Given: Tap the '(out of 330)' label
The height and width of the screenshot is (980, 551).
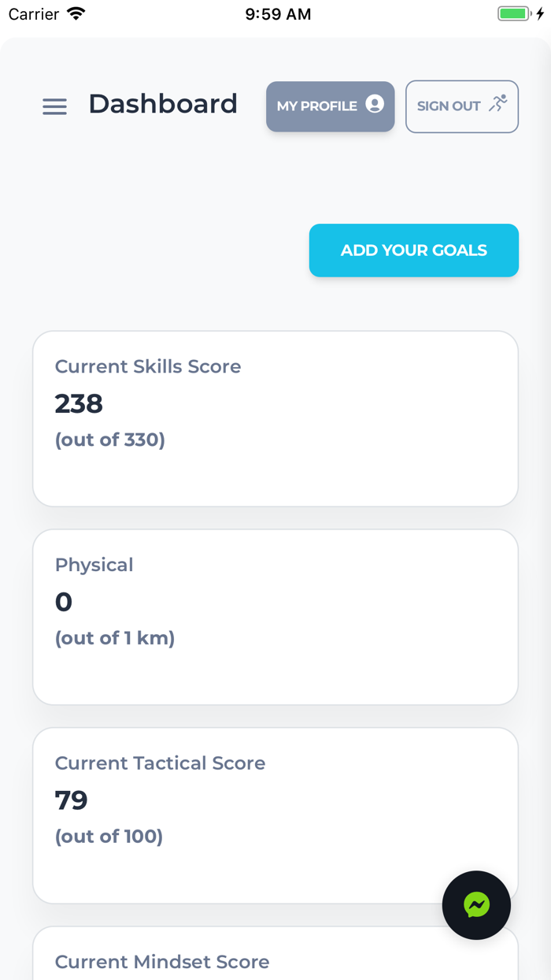Looking at the screenshot, I should point(110,440).
